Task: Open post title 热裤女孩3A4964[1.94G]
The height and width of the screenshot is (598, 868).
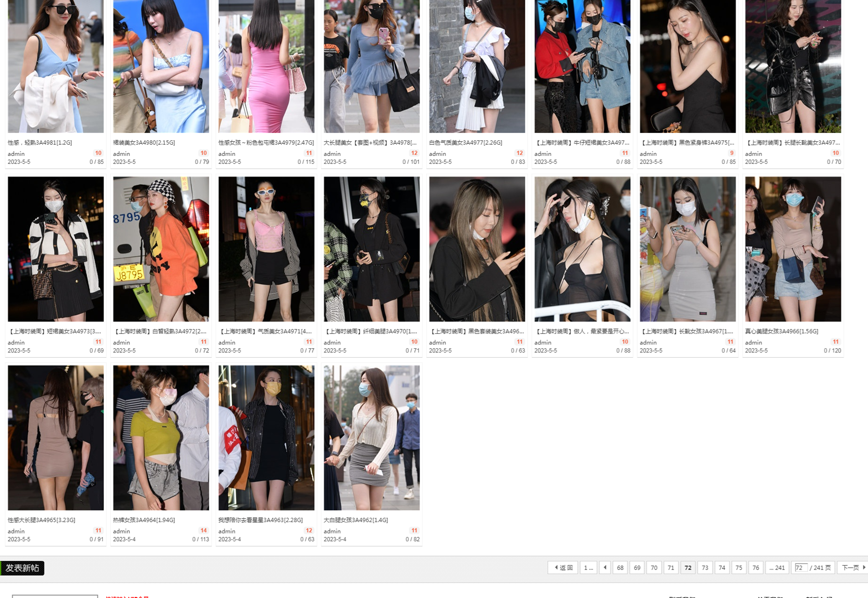Action: (x=144, y=520)
